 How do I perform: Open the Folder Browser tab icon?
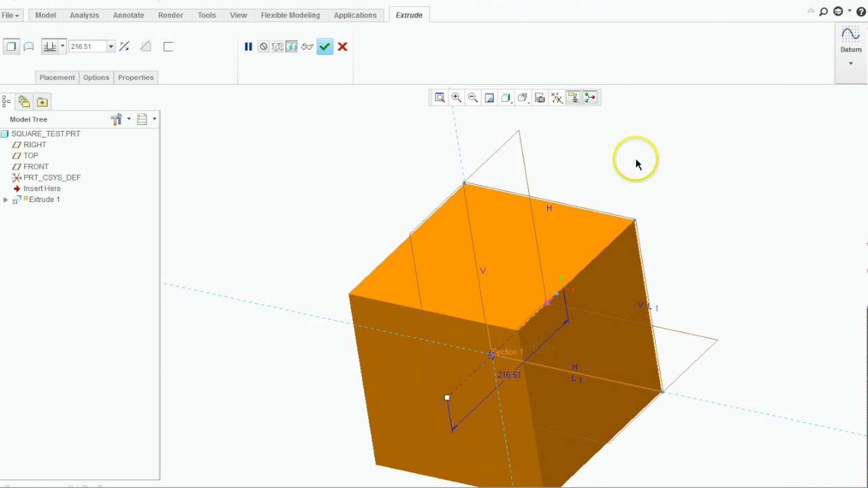(24, 102)
